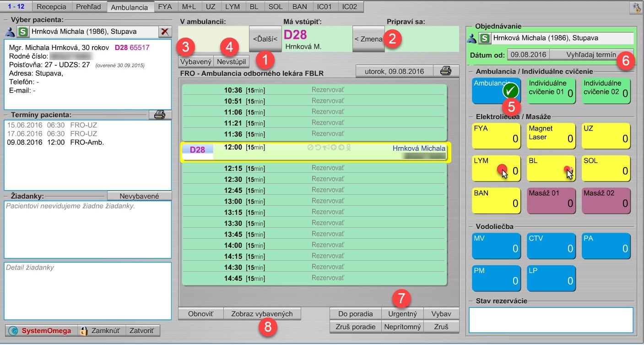The image size is (644, 345).
Task: Clear the selected patient using the red X icon
Action: pos(164,32)
